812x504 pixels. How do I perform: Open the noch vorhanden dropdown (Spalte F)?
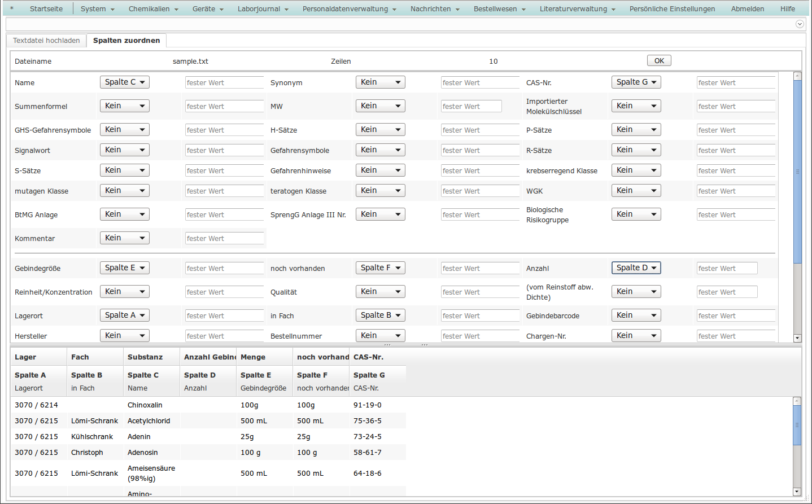381,268
